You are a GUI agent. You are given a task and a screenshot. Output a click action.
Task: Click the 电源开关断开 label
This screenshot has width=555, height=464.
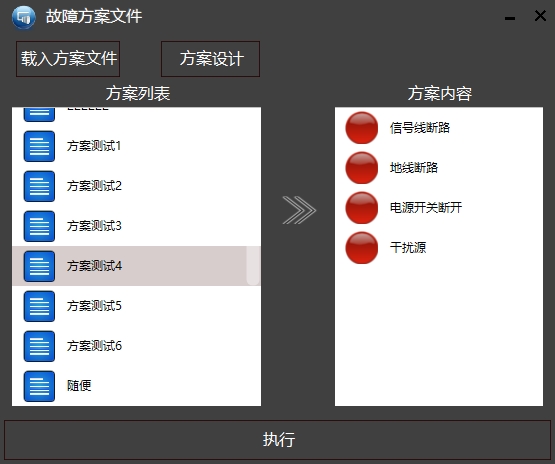(x=426, y=207)
